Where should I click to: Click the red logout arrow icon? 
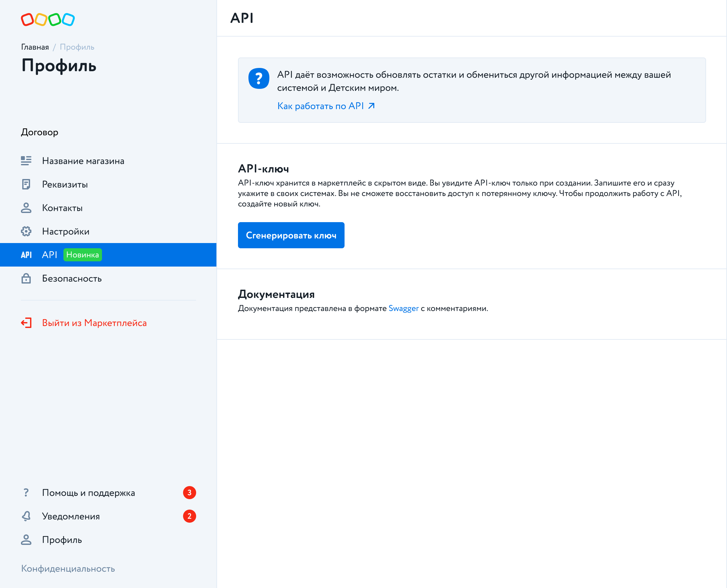pos(26,323)
